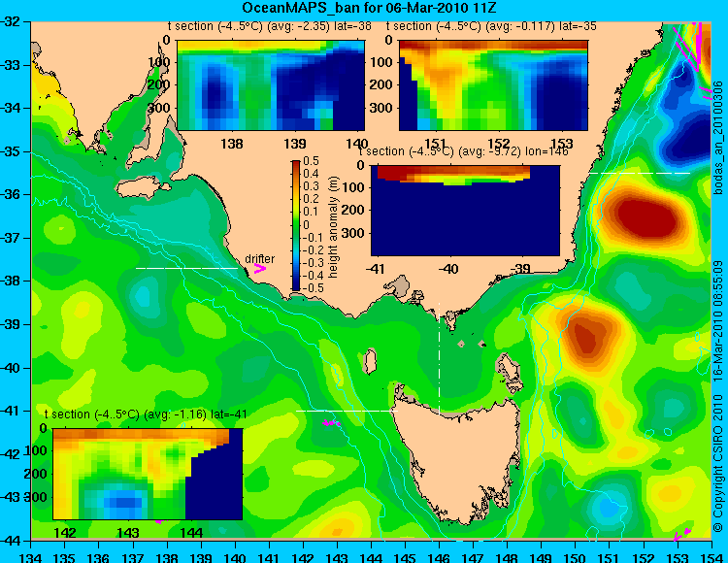
Task: Open the lat=-35 temperature section inset plot
Action: [493, 85]
